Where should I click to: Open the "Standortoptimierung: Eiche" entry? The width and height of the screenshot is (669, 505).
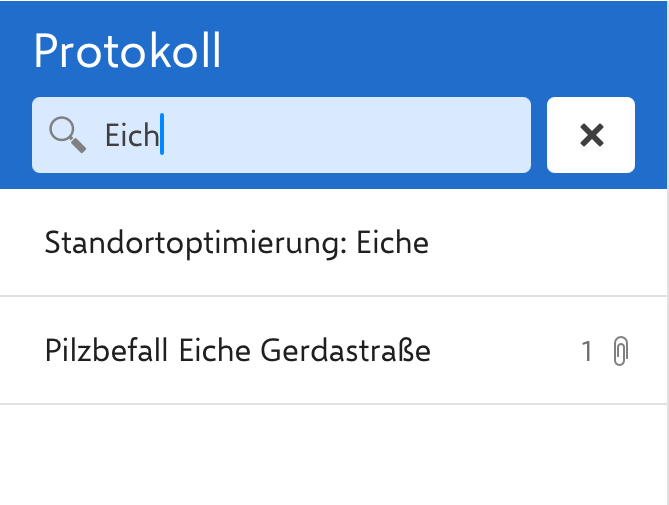[x=236, y=243]
